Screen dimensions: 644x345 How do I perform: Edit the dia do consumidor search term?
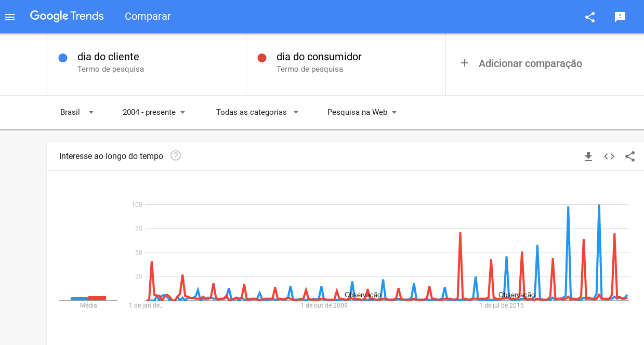346,62
